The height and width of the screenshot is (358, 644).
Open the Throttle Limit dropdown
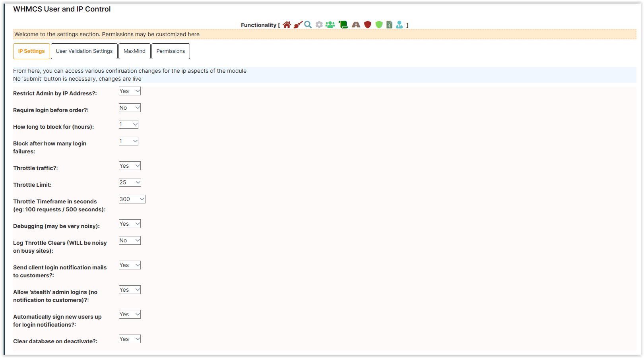click(x=130, y=182)
